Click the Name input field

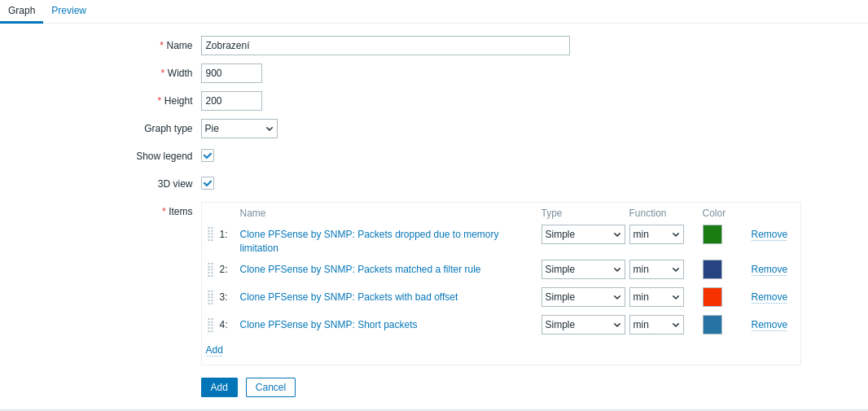(x=384, y=46)
